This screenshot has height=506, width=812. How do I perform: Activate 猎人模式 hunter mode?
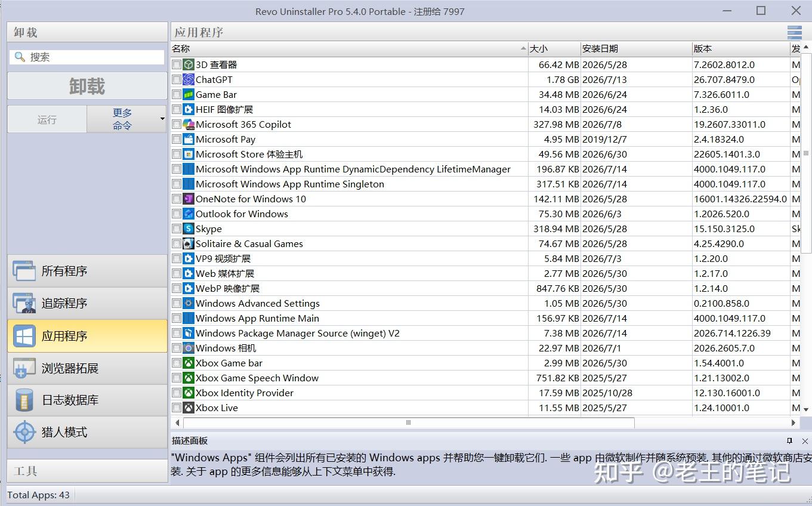[87, 432]
